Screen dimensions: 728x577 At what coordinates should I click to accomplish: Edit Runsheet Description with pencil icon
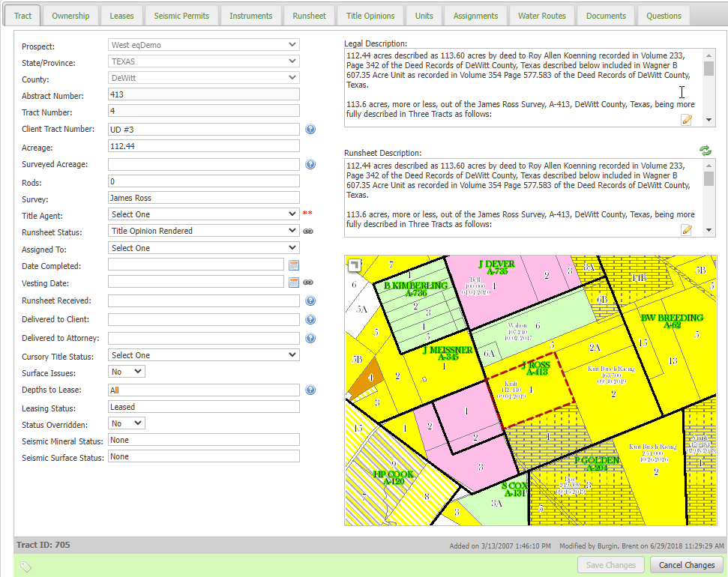(x=686, y=229)
